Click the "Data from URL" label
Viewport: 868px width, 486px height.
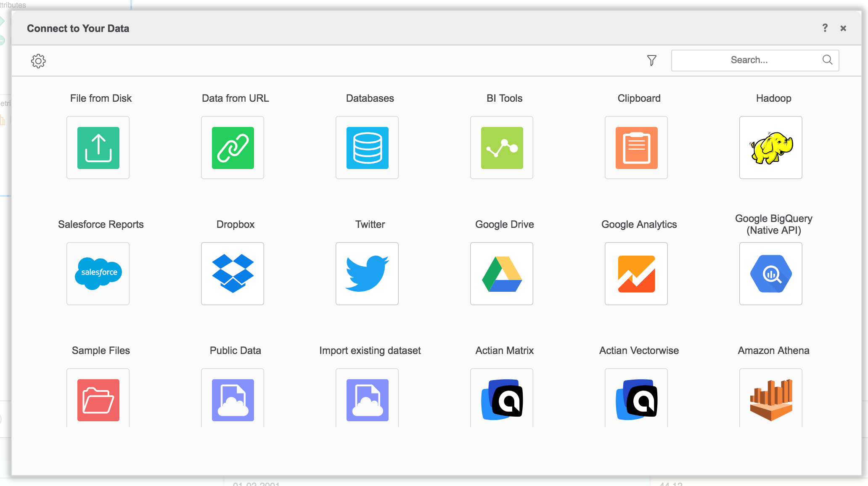click(236, 98)
